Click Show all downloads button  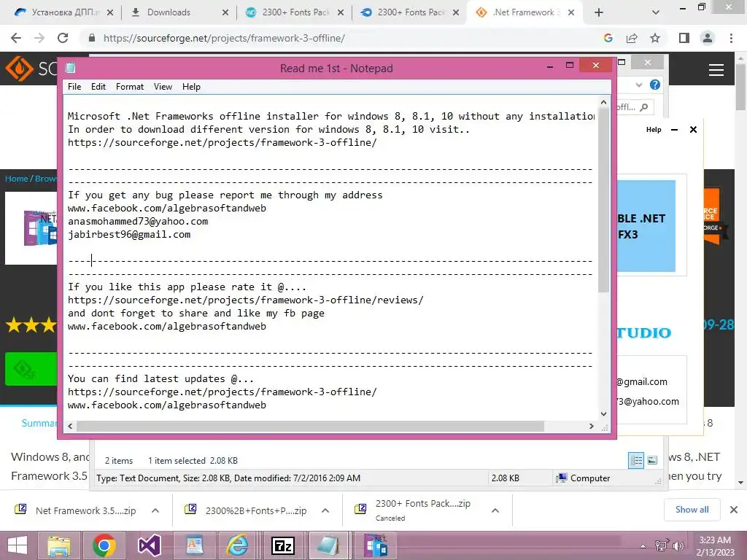pos(692,510)
